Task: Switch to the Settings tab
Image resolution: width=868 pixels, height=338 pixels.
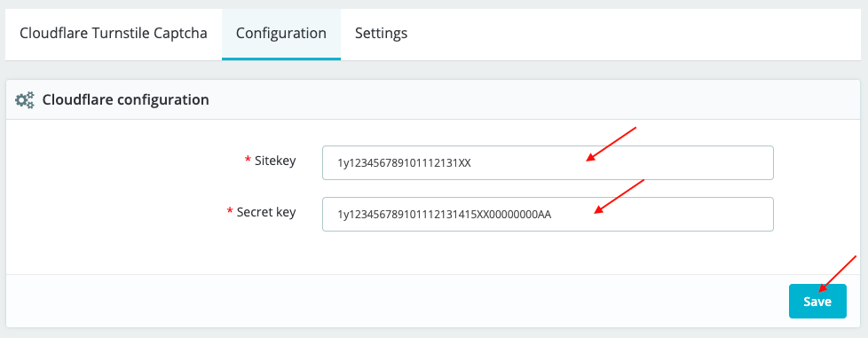Action: [382, 33]
